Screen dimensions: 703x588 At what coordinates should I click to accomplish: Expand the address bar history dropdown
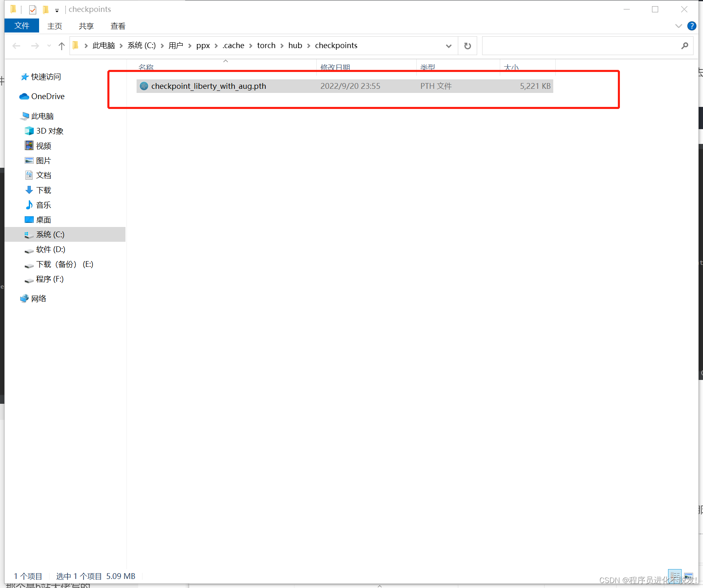pyautogui.click(x=449, y=46)
